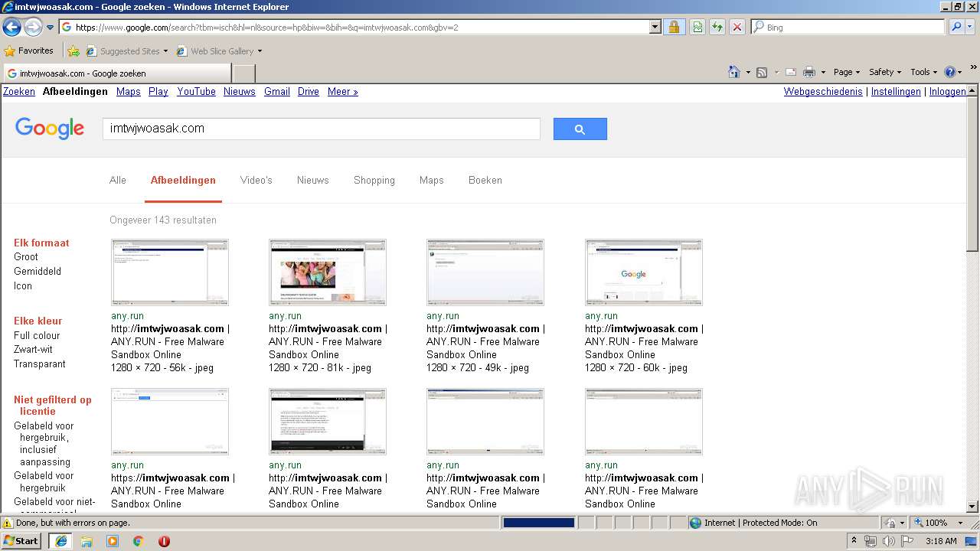Click Add to Favorites bar icon
Screen dimensions: 980x551
(x=73, y=51)
